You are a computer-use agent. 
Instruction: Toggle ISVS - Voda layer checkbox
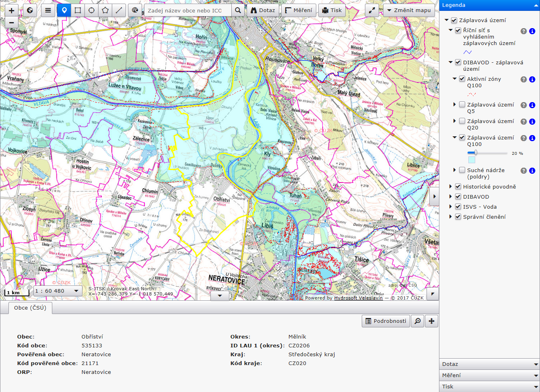(458, 207)
